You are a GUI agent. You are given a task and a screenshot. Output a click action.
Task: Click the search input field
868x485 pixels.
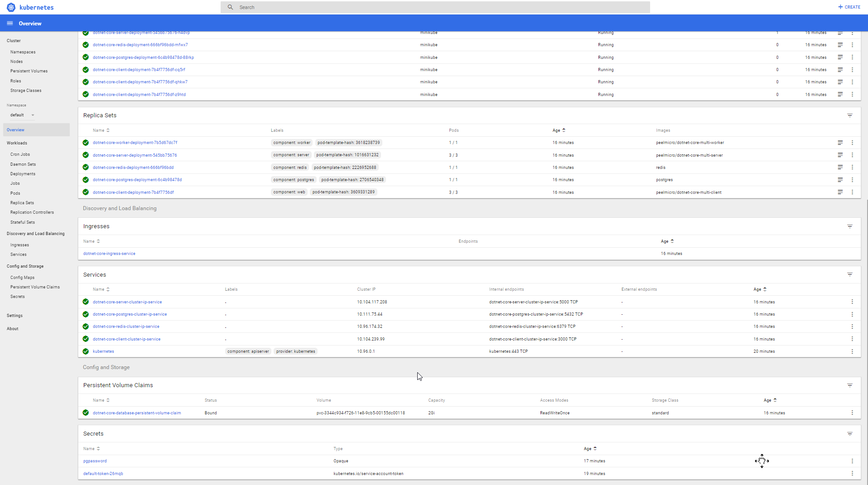[x=435, y=7]
